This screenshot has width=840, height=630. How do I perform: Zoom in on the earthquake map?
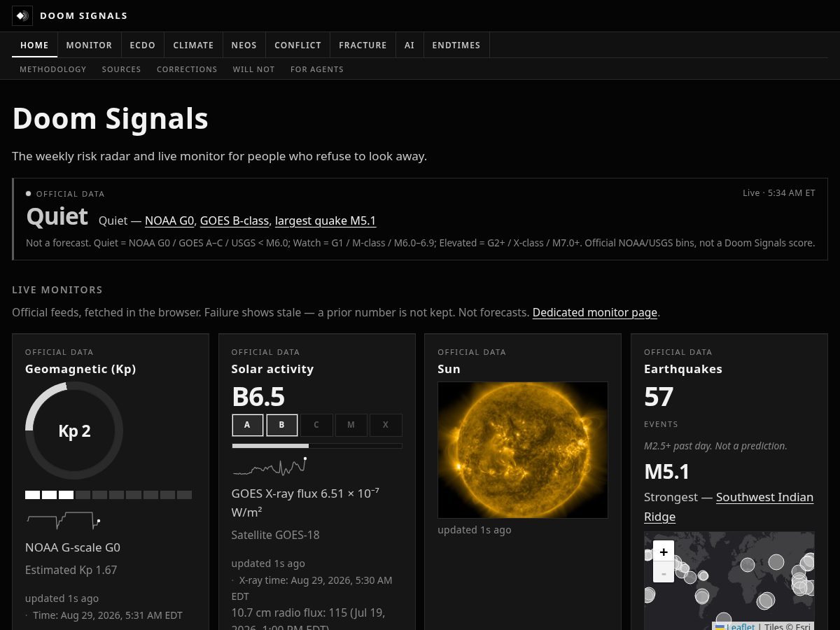[664, 551]
